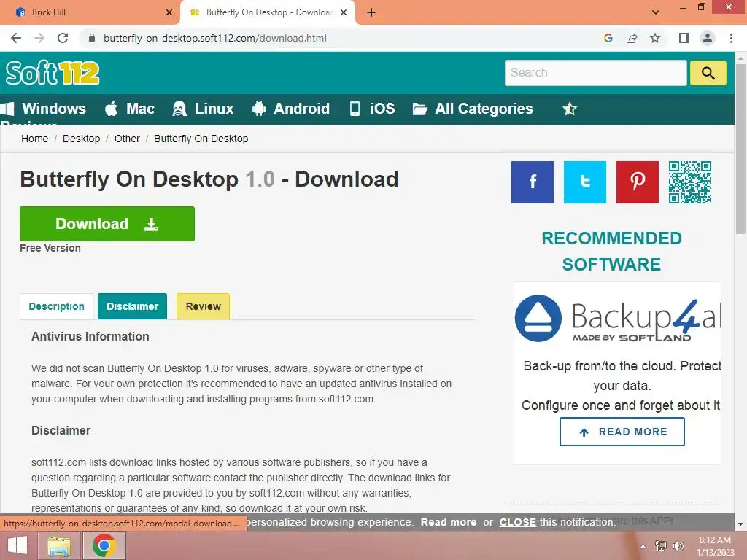Click the volume speaker tray icon

click(678, 546)
